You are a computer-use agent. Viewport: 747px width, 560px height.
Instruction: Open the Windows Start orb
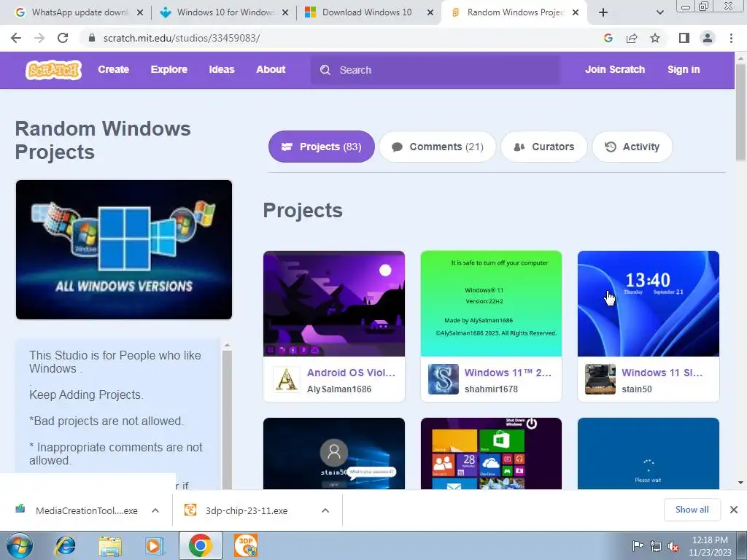[20, 545]
